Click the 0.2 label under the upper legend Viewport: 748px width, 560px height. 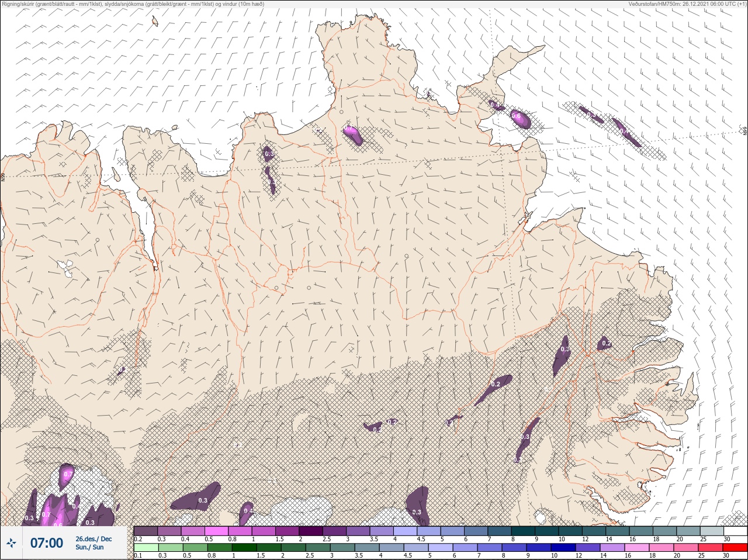[138, 539]
